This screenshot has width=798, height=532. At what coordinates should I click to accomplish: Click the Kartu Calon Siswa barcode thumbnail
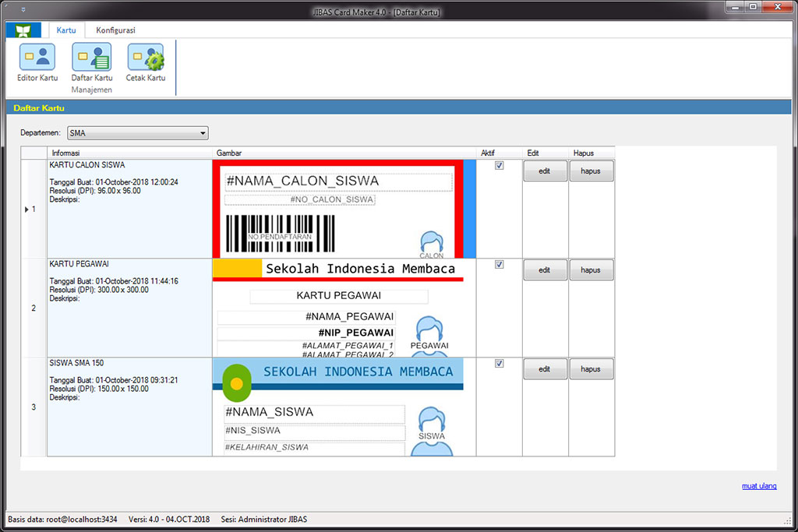click(280, 233)
